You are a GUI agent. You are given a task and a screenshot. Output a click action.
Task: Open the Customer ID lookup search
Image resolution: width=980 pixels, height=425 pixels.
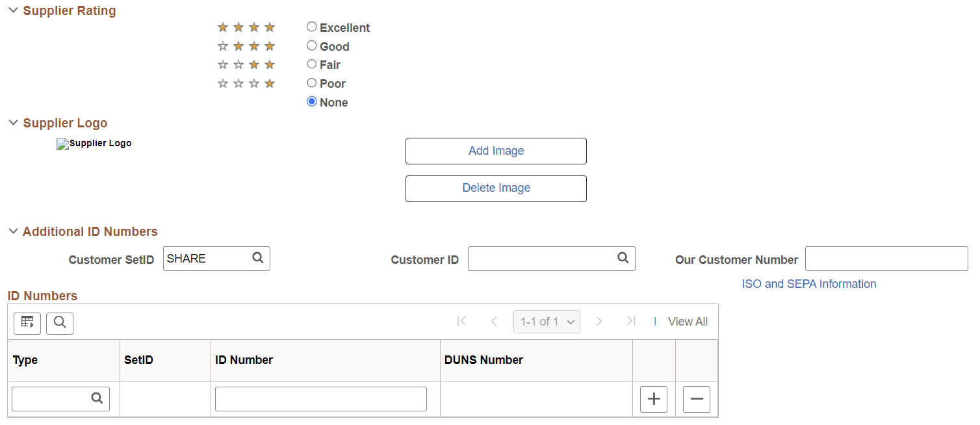623,258
